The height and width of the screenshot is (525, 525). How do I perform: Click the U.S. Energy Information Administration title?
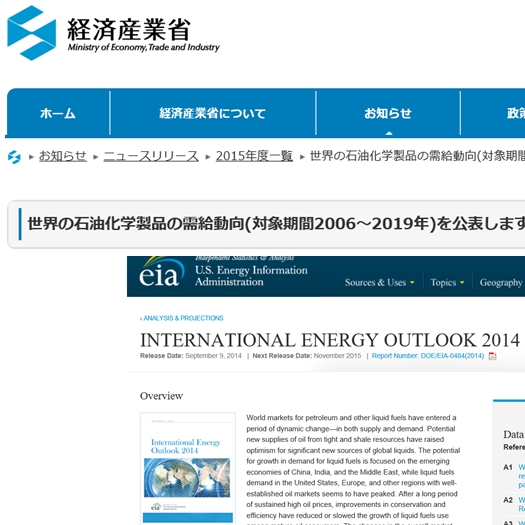pos(251,276)
